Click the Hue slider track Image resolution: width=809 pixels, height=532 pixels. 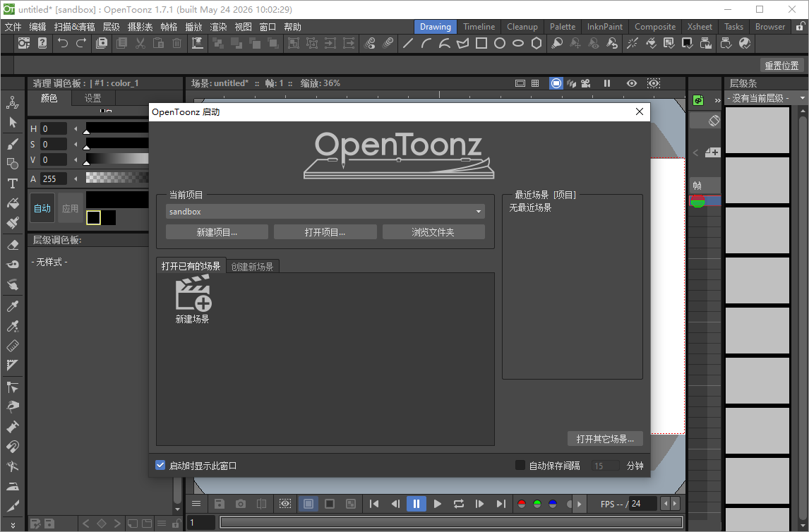click(117, 126)
